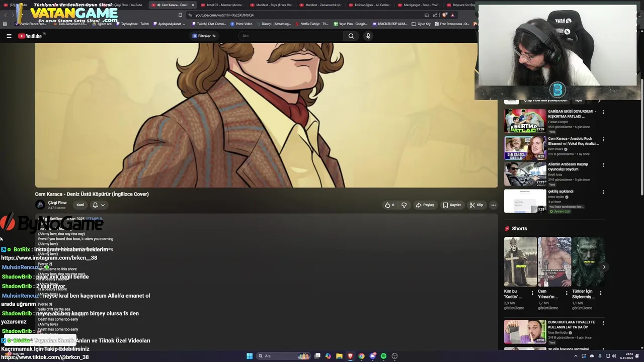
Task: Open the Cem Yılmaz'ın short thumbnail
Action: click(x=554, y=261)
